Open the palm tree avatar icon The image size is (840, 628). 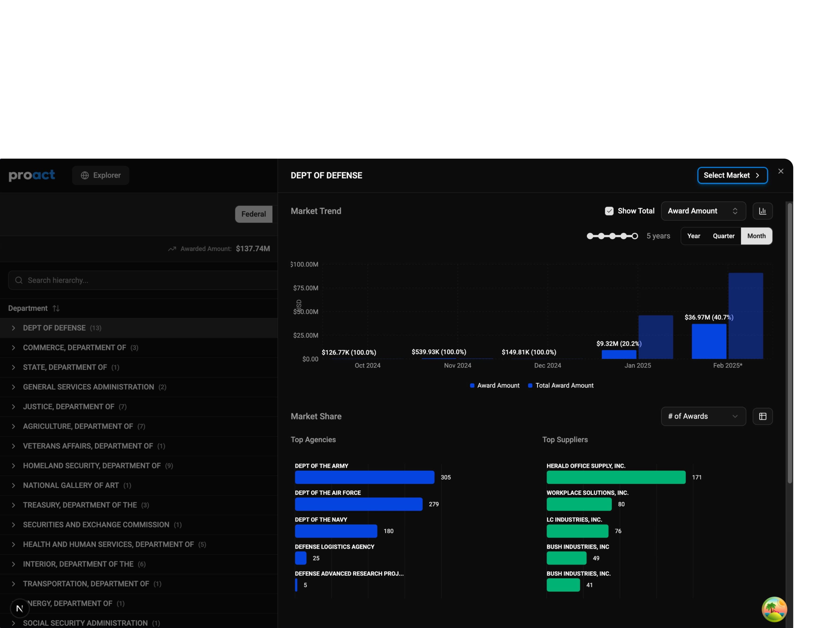point(774,610)
